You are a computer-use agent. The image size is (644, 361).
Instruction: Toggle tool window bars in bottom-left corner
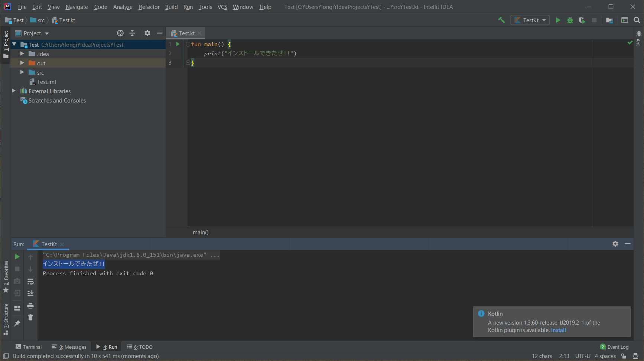[6, 356]
